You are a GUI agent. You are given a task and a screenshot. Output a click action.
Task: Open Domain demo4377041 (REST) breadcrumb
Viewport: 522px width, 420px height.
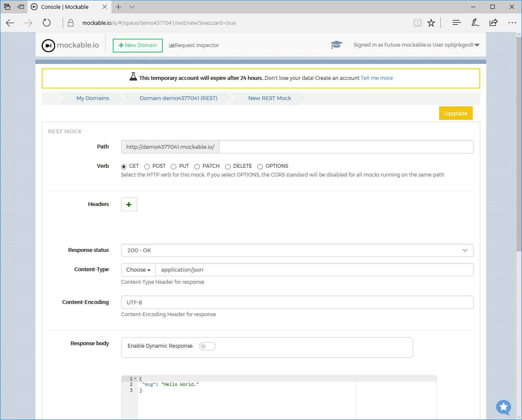click(178, 98)
